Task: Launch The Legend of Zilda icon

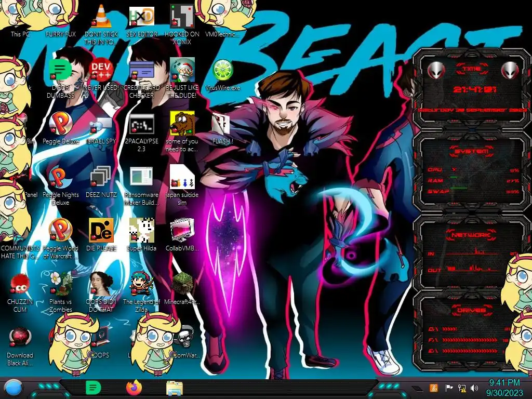Action: click(141, 284)
